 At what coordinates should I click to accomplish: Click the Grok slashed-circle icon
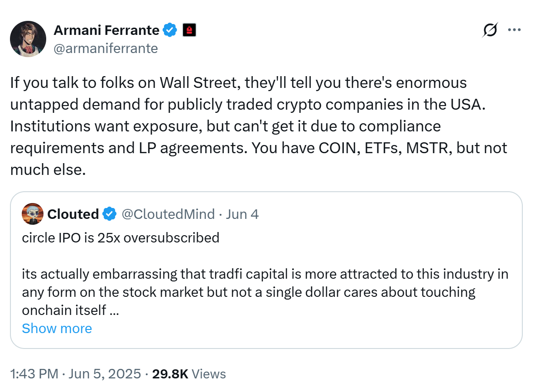[x=490, y=30]
